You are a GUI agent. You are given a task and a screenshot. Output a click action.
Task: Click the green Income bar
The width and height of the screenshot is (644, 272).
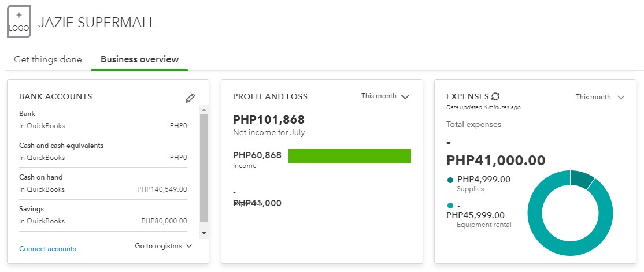pyautogui.click(x=349, y=156)
